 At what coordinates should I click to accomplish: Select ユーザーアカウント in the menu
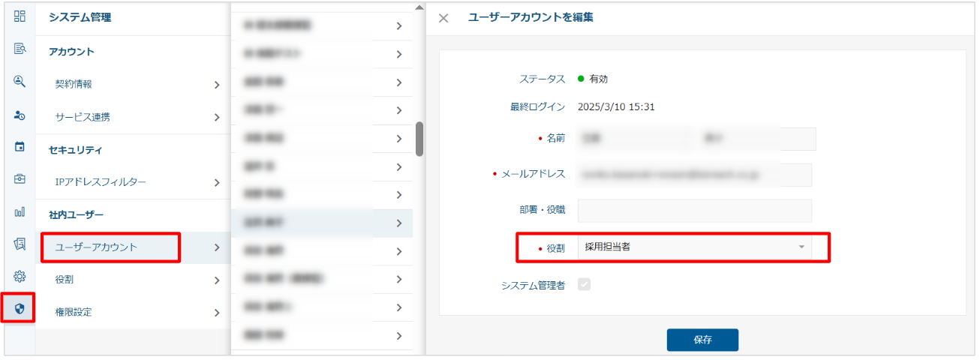pyautogui.click(x=110, y=247)
